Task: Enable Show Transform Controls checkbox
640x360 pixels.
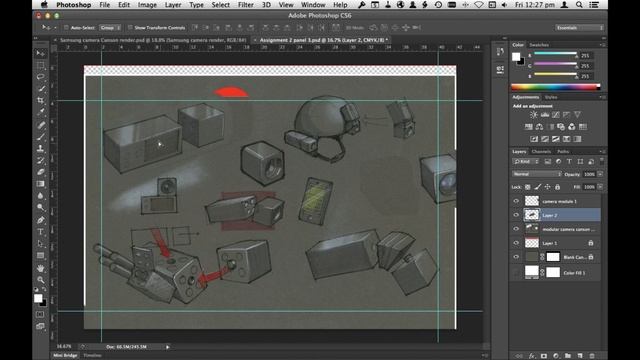Action: [x=130, y=28]
